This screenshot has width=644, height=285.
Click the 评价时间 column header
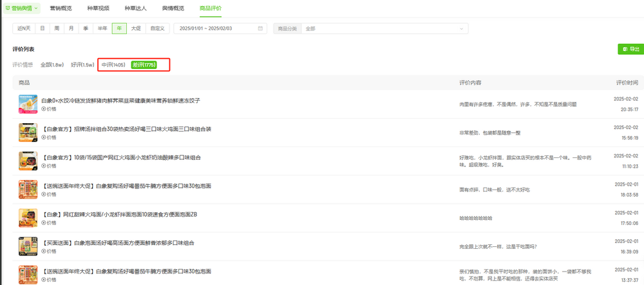(627, 83)
